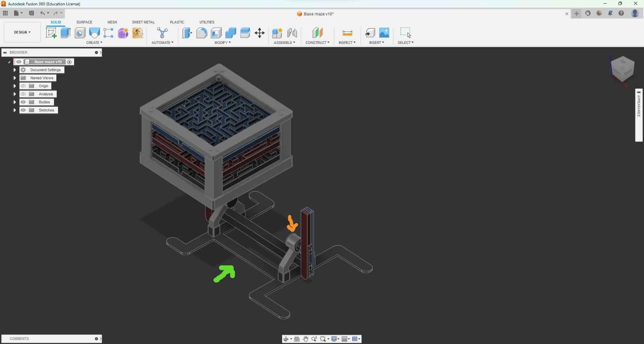The height and width of the screenshot is (344, 644).
Task: Expand the Document Settings node
Action: pos(15,70)
